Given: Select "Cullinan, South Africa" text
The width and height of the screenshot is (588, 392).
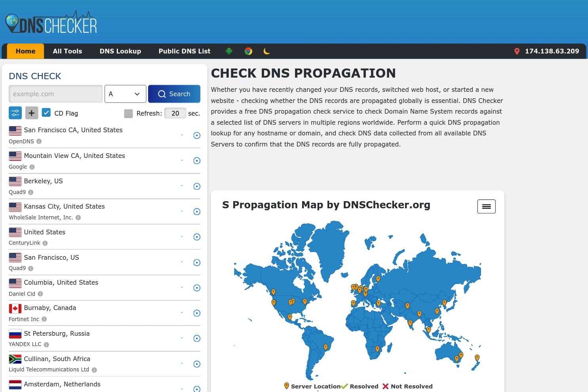Looking at the screenshot, I should click(x=57, y=359).
